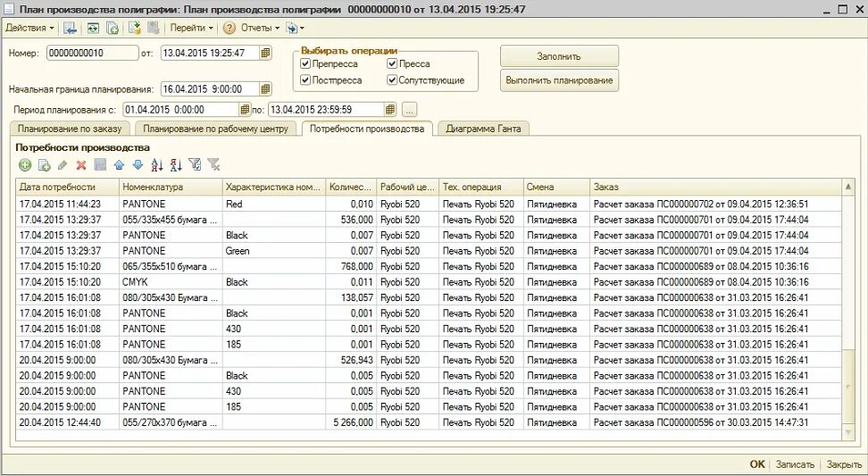Select the cell with characteristic Red
The width and height of the screenshot is (868, 476).
tap(273, 205)
